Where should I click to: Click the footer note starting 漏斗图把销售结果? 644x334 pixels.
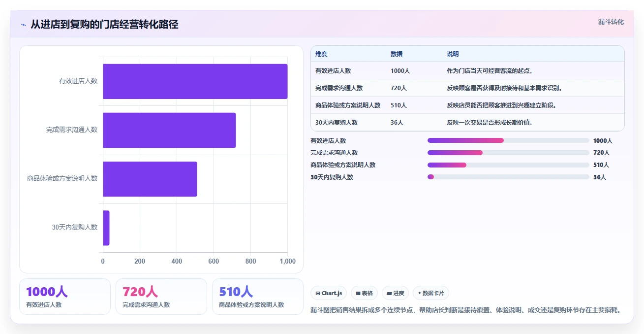point(465,310)
